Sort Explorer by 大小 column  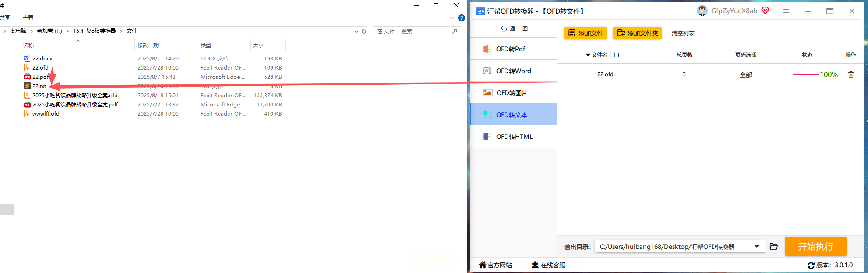258,45
